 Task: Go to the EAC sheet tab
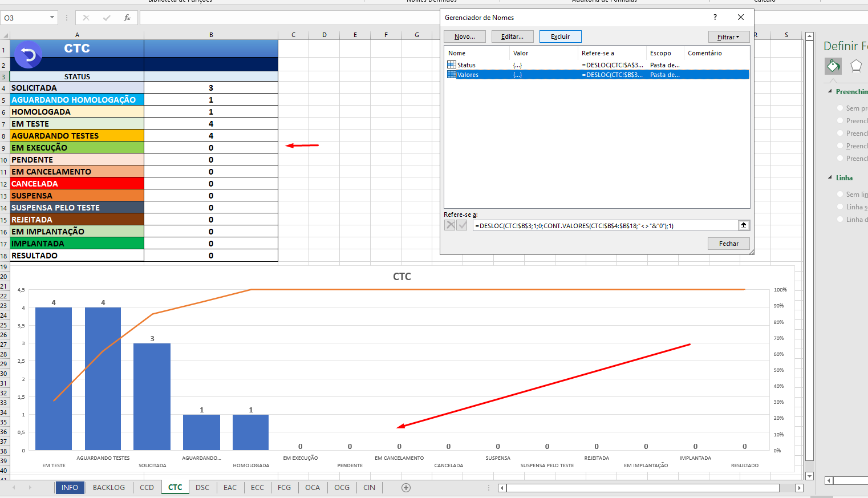coord(230,487)
